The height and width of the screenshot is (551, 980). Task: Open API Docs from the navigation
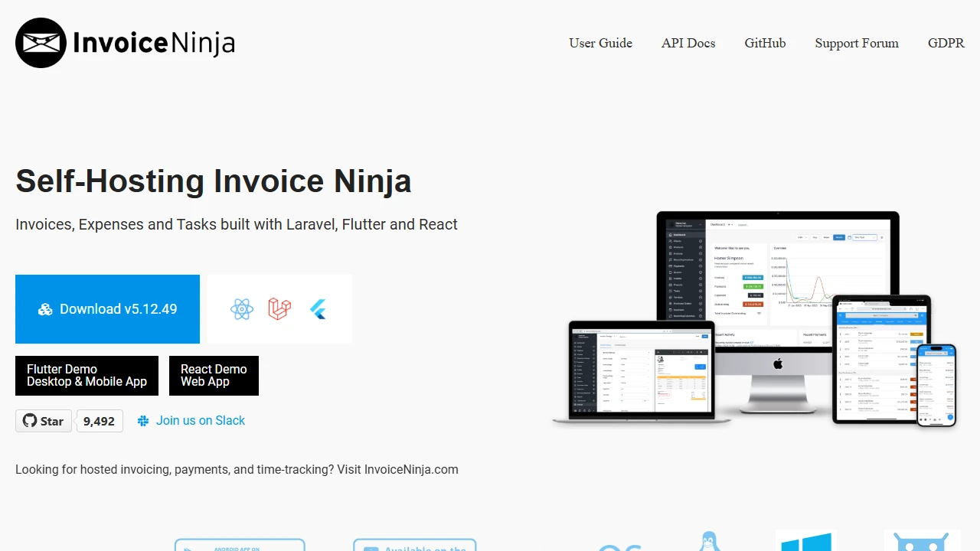pos(688,44)
